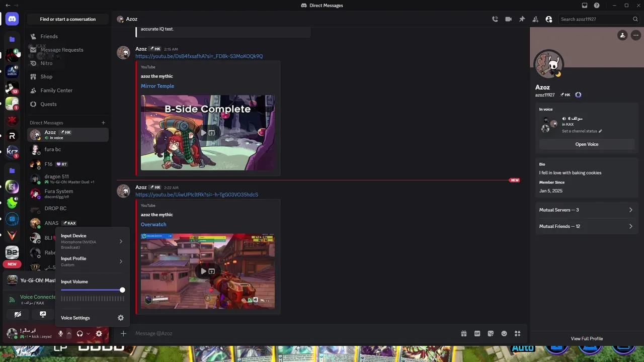The height and width of the screenshot is (362, 644).
Task: Open the Mirror Temple YouTube link
Action: click(x=157, y=86)
